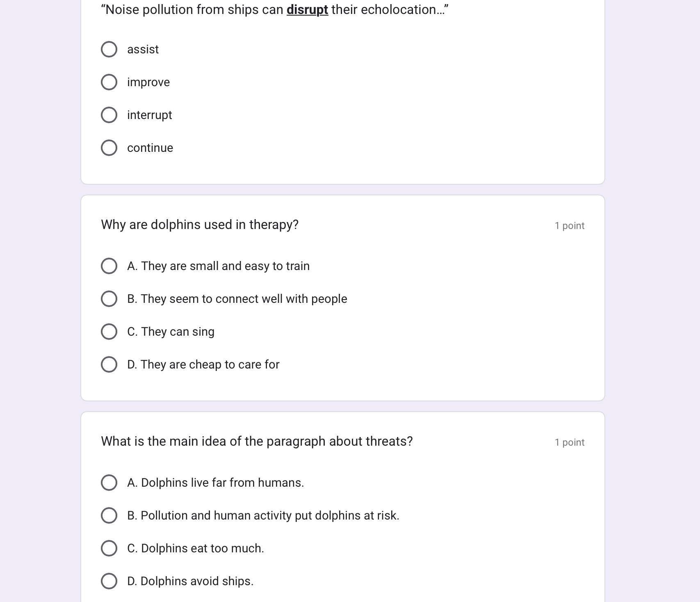Select the 'assist' answer option
Screen dimensions: 700x602
109,49
